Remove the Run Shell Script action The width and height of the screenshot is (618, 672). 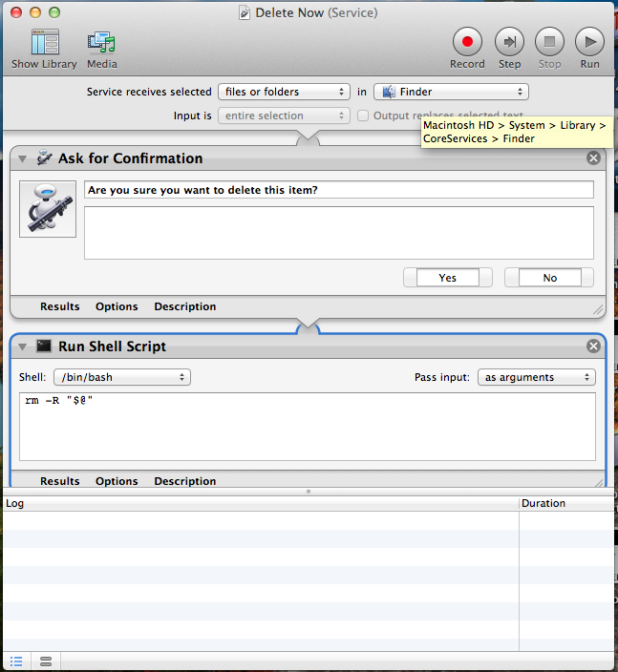click(x=593, y=346)
